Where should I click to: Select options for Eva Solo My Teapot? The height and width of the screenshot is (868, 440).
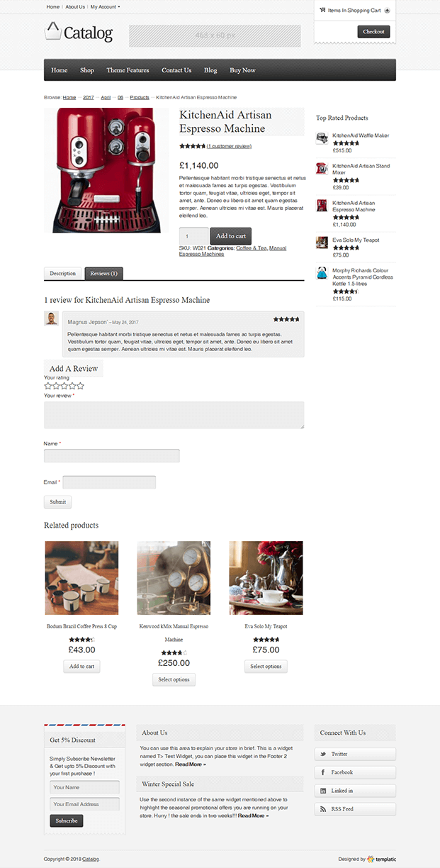point(266,667)
